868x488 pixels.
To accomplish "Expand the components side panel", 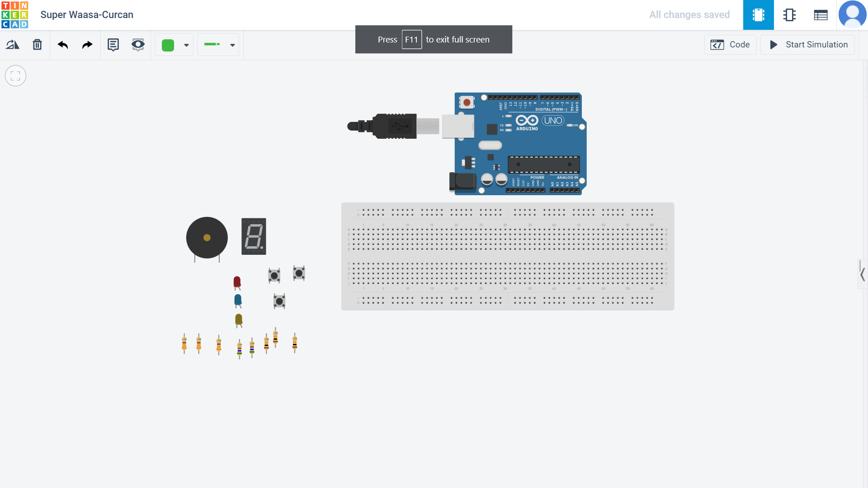I will point(863,274).
